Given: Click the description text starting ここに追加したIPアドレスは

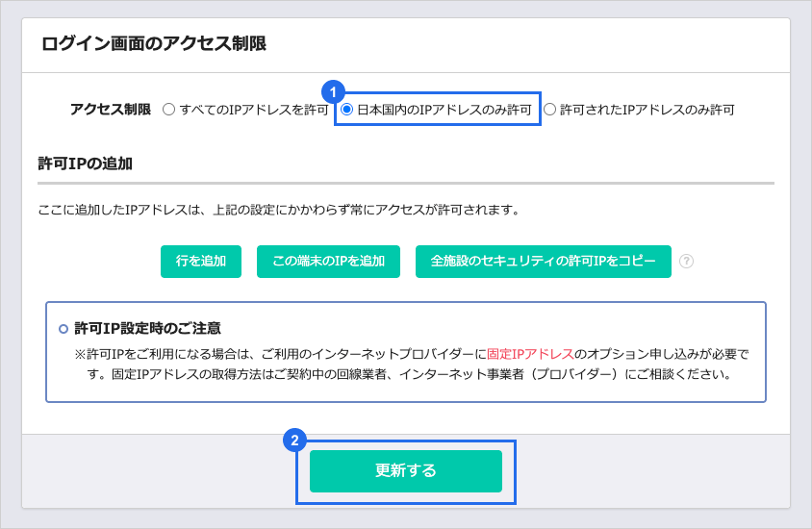Looking at the screenshot, I should [279, 210].
